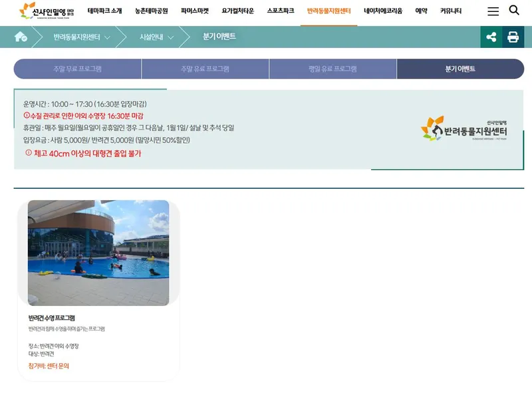The image size is (532, 399).
Task: Click the 입장요금 사람 5,000원 line
Action: coord(106,140)
